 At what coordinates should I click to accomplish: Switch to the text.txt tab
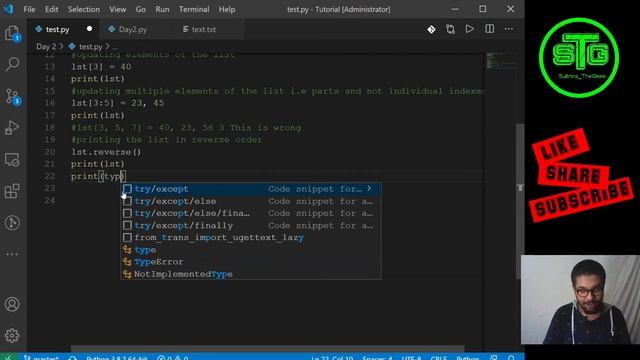tap(204, 29)
